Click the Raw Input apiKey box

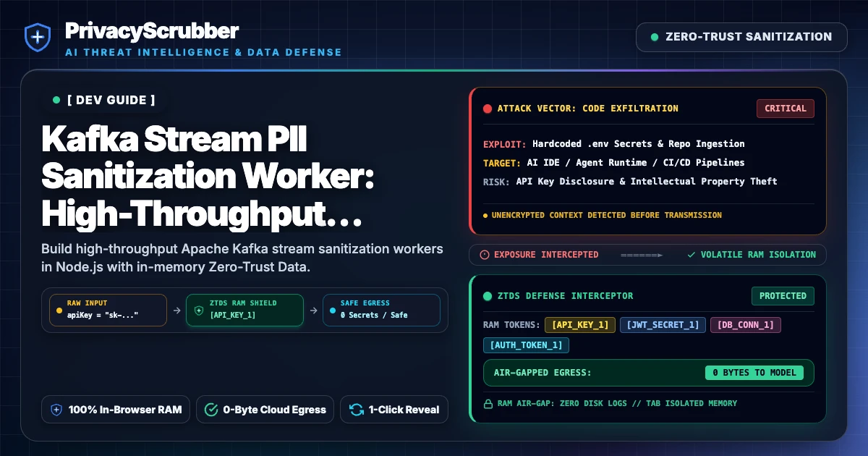pos(107,310)
